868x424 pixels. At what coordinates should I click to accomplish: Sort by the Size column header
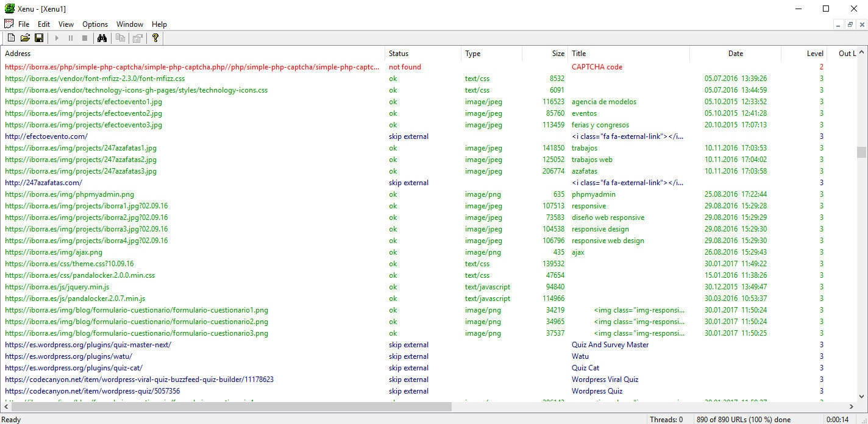click(x=545, y=54)
